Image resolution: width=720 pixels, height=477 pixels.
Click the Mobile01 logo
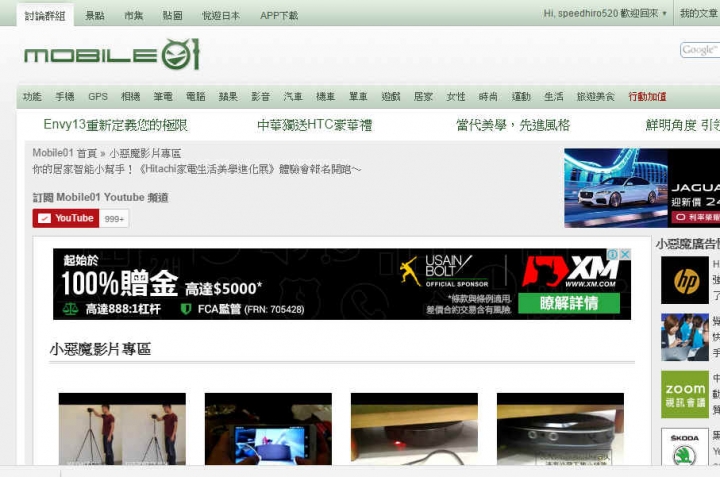[x=112, y=55]
